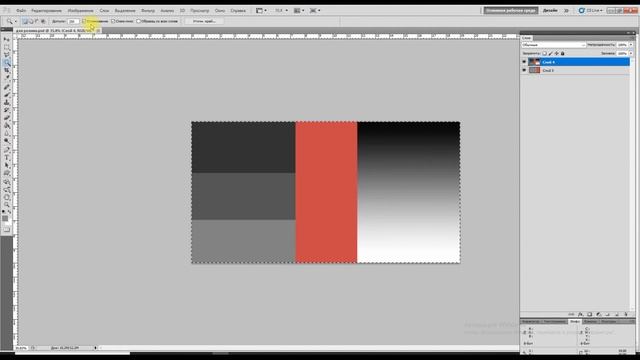Toggle Quick Mask mode at toolbox bottom
640x360 pixels.
tap(6, 229)
